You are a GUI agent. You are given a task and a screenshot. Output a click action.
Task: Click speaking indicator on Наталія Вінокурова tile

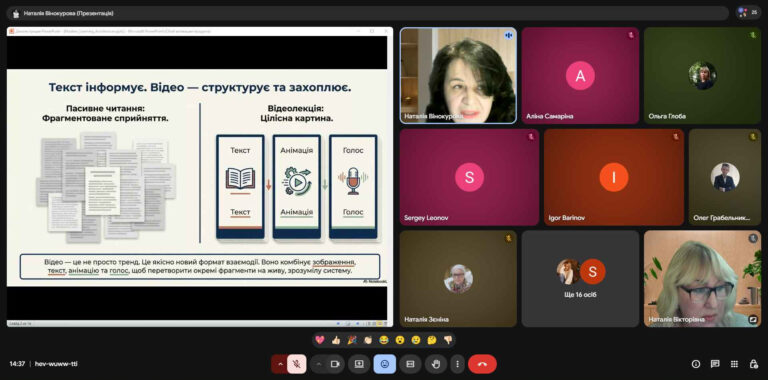pos(508,35)
